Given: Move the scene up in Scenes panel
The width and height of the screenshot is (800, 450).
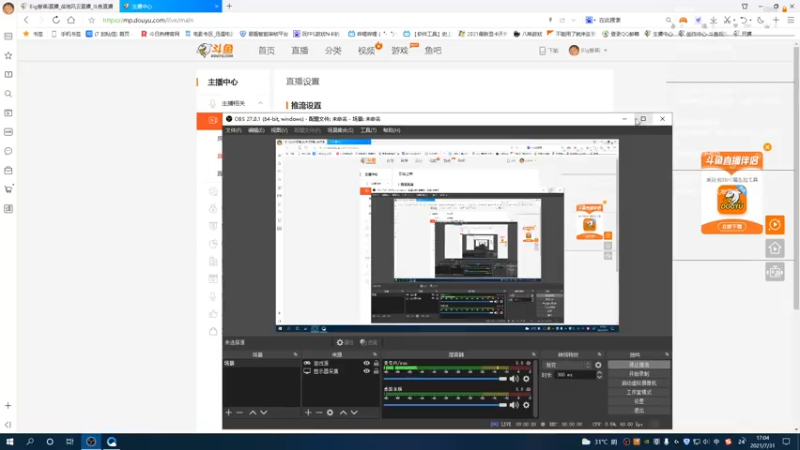Looking at the screenshot, I should coord(253,412).
